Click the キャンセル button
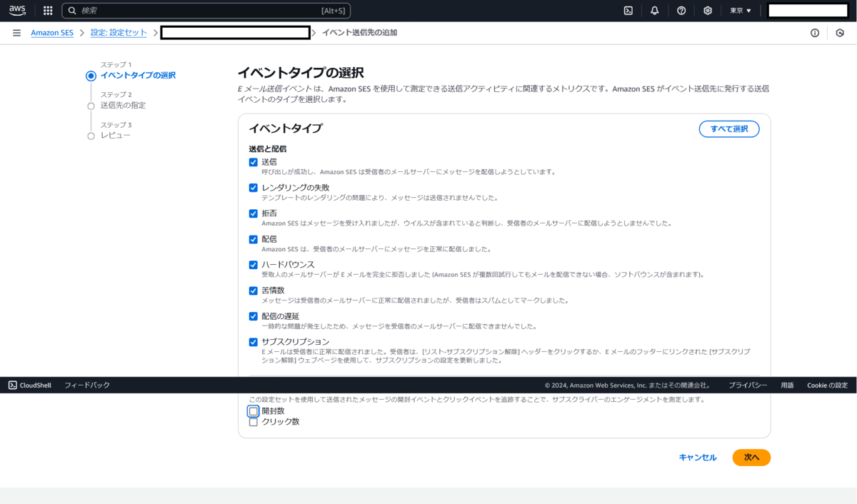 698,458
